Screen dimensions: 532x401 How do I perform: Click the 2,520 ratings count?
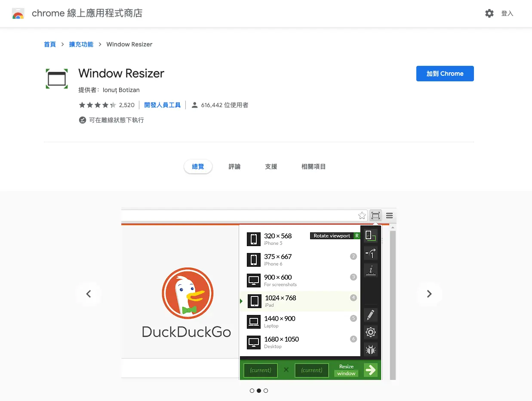click(127, 105)
